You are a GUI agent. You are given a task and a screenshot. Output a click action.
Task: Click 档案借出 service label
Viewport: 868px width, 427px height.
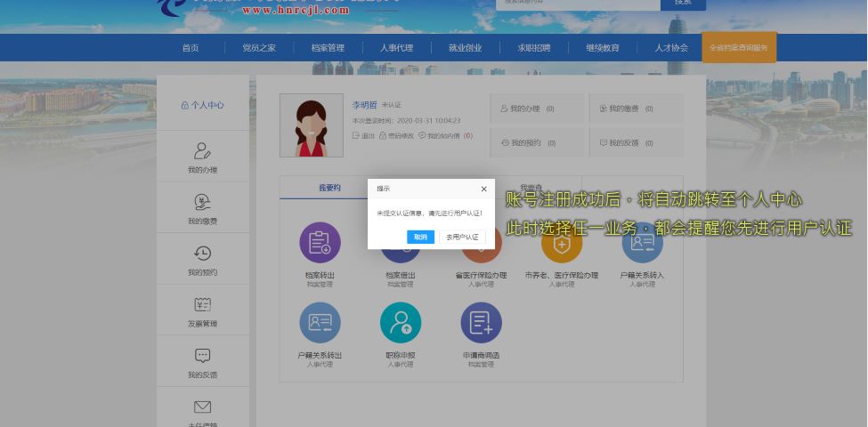click(401, 275)
